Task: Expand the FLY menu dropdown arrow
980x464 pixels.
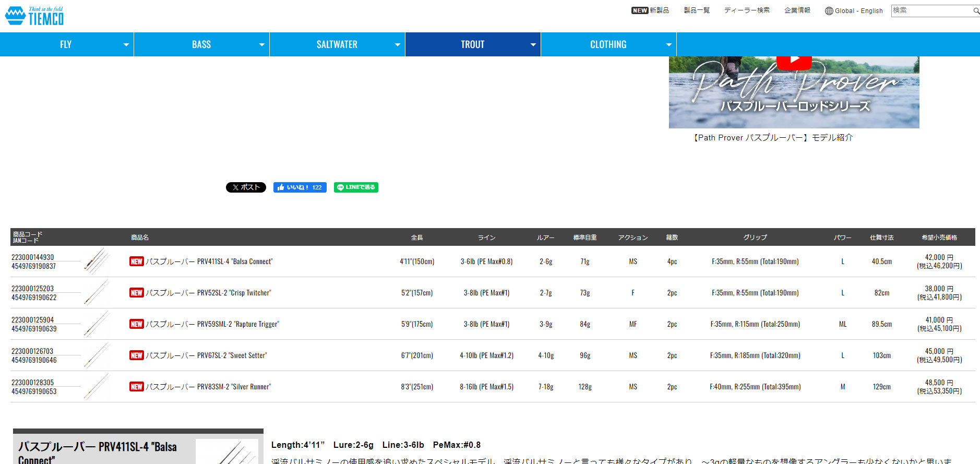Action: coord(126,45)
